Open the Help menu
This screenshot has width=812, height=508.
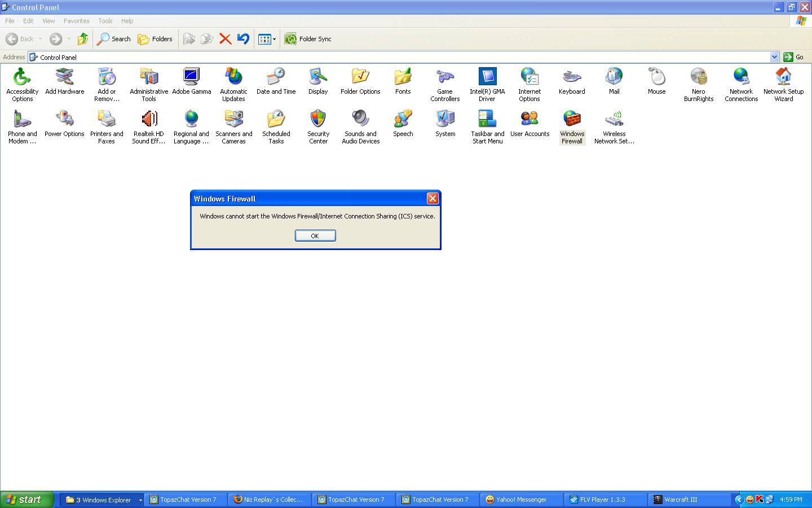tap(127, 21)
